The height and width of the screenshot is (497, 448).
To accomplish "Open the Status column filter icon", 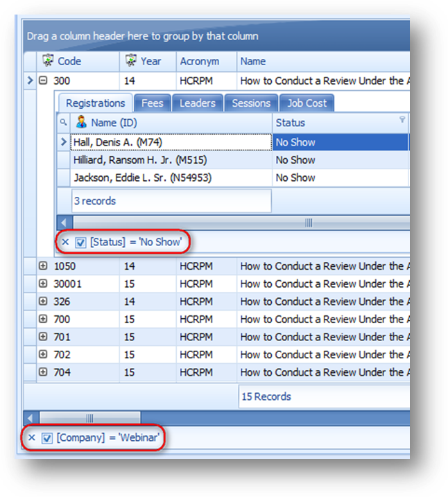I will [402, 119].
